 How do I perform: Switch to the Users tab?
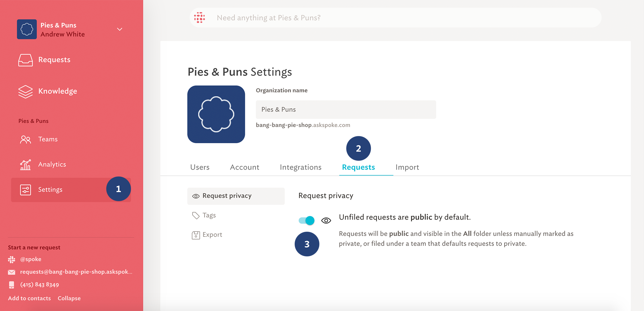(200, 167)
